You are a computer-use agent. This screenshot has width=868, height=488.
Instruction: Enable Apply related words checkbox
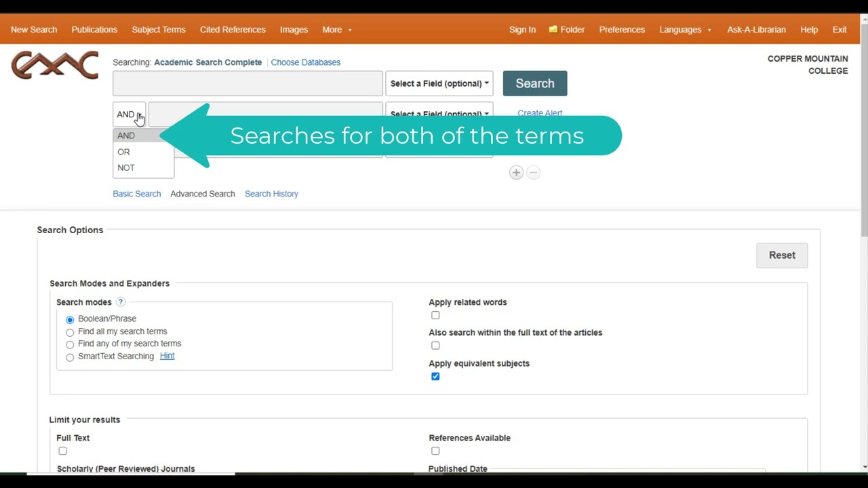435,315
